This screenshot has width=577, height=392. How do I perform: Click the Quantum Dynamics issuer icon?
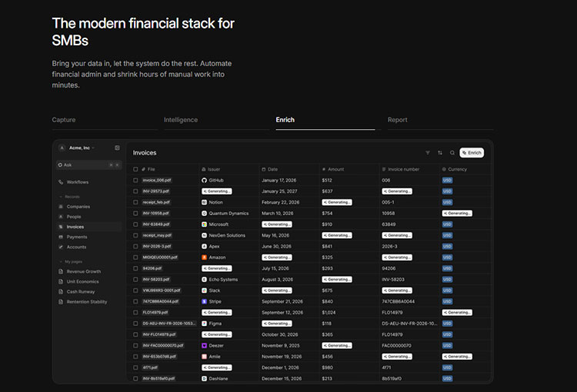click(x=204, y=213)
